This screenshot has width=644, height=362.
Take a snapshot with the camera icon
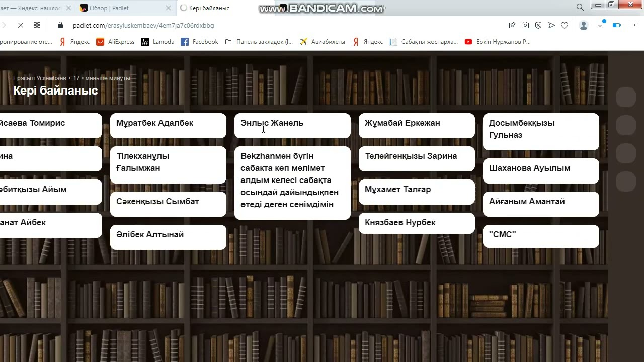pyautogui.click(x=525, y=25)
